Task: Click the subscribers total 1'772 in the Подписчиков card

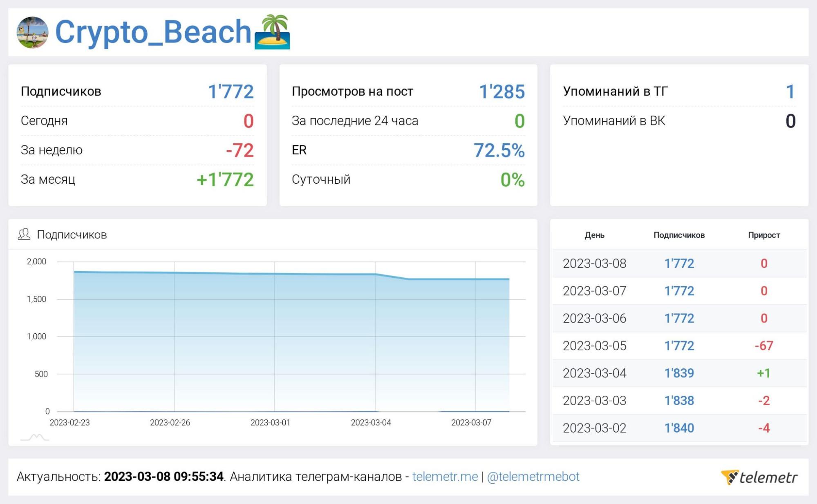Action: [231, 91]
